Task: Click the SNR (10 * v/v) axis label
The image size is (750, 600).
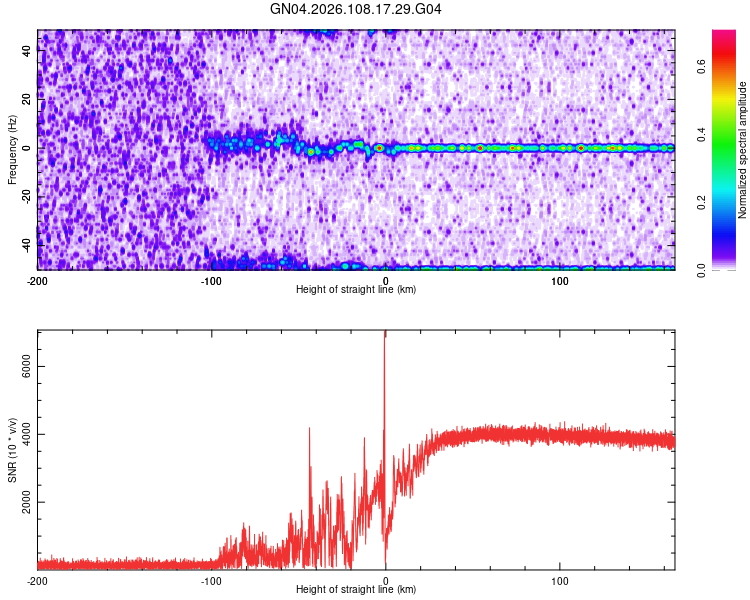Action: pos(12,450)
